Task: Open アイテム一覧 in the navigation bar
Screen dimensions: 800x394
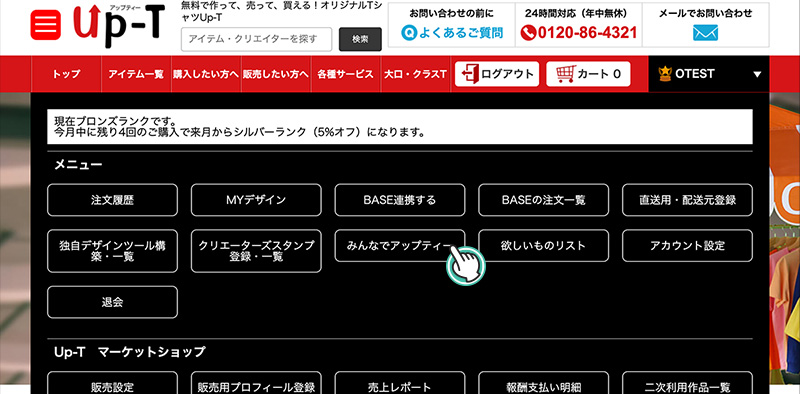Action: point(136,74)
